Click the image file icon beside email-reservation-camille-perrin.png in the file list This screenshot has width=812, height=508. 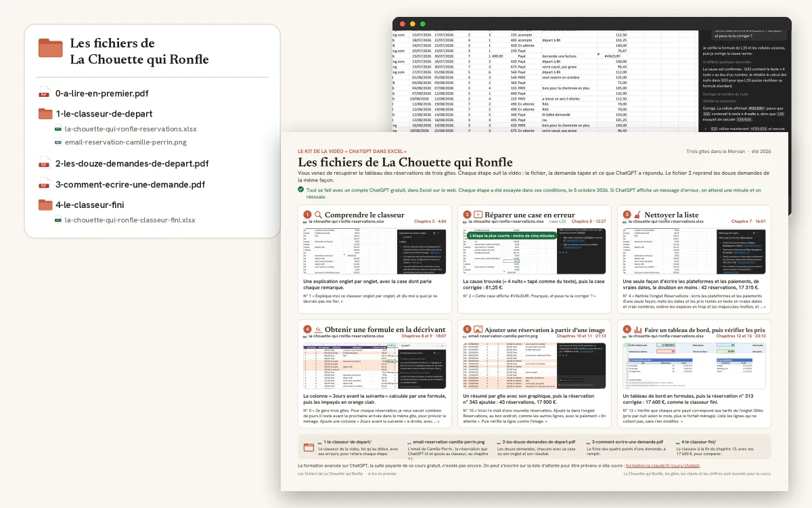pos(59,142)
